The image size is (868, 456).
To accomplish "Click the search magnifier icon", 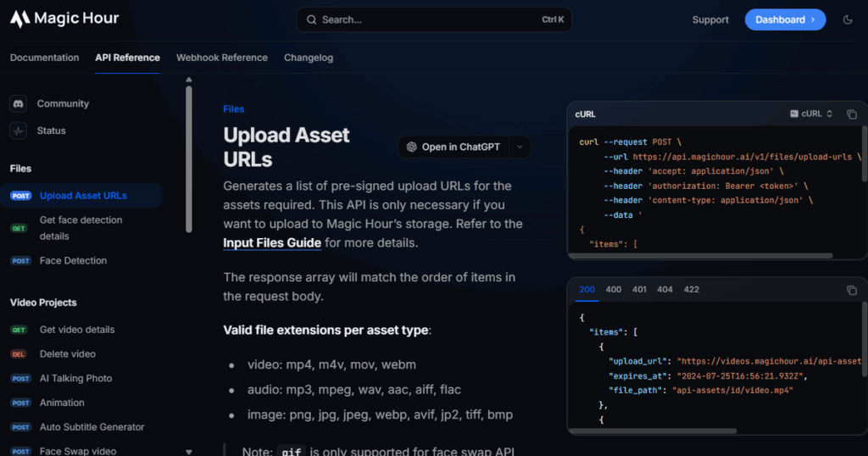I will coord(312,20).
